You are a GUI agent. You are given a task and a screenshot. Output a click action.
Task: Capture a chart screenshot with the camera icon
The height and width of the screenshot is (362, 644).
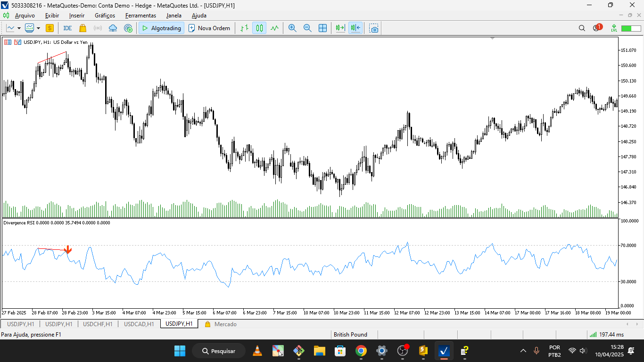point(373,28)
